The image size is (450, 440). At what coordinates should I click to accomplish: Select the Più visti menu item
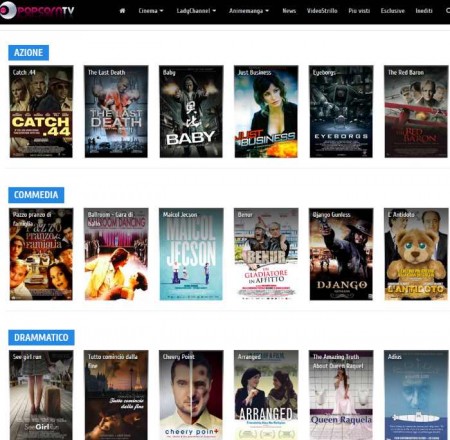359,11
